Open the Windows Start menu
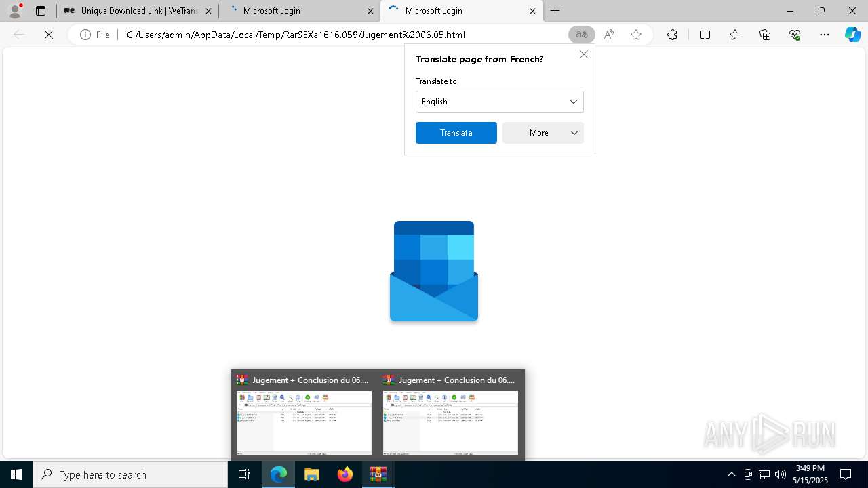This screenshot has height=488, width=868. point(16,474)
